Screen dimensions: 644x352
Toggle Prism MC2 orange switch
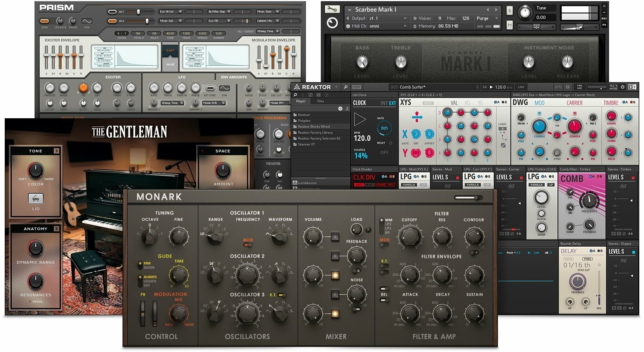[x=112, y=21]
